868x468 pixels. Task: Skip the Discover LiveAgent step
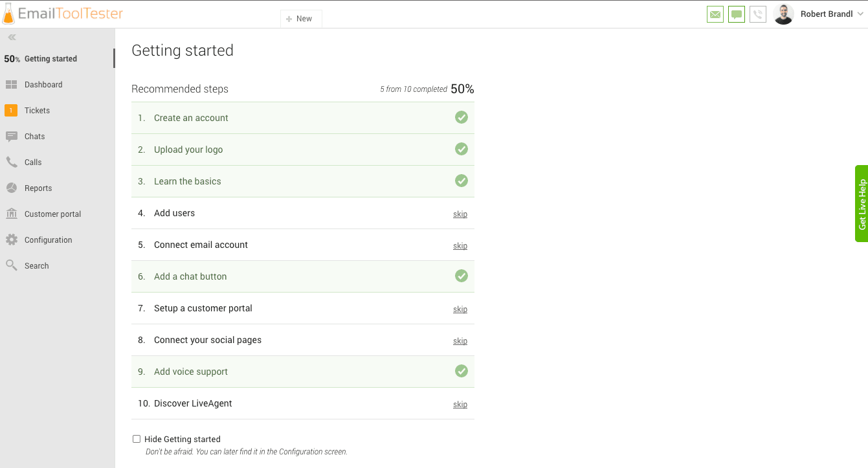click(460, 405)
